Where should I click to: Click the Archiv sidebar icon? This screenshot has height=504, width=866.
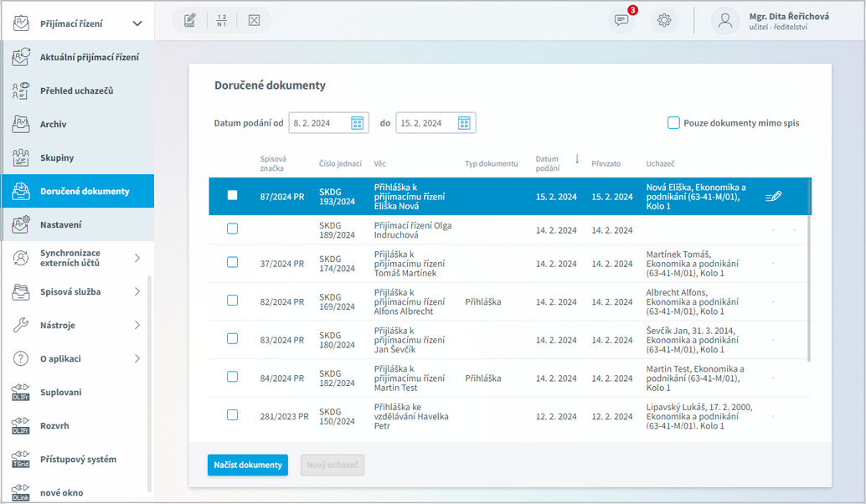[21, 124]
